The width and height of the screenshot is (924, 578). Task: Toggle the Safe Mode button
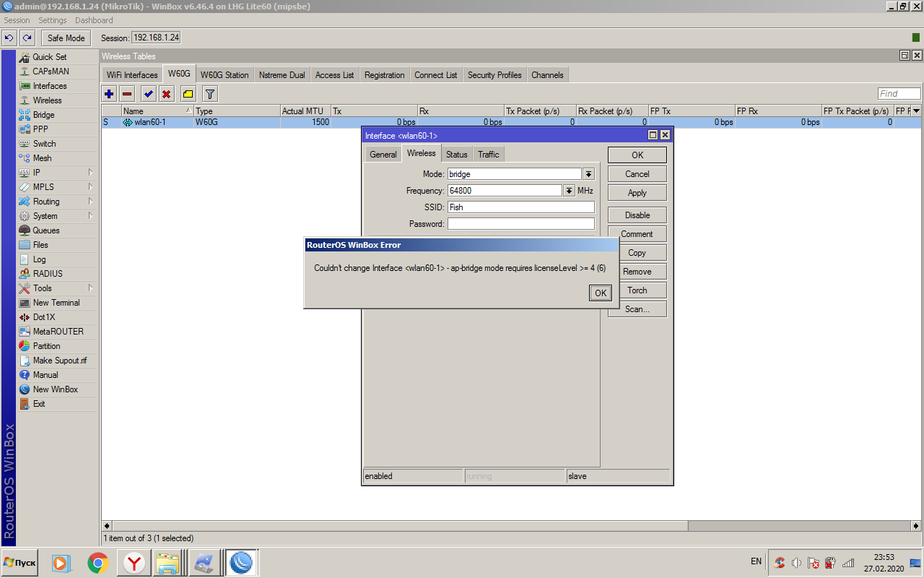[66, 38]
